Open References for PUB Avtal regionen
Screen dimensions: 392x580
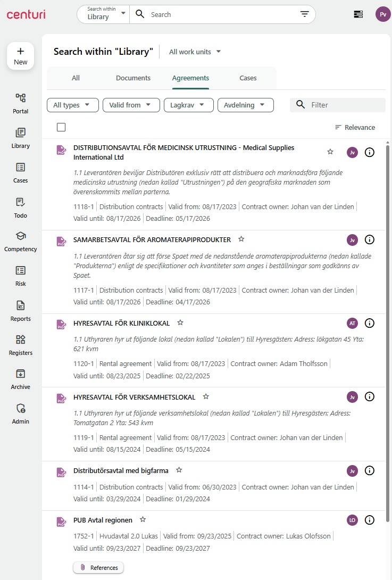pyautogui.click(x=98, y=567)
